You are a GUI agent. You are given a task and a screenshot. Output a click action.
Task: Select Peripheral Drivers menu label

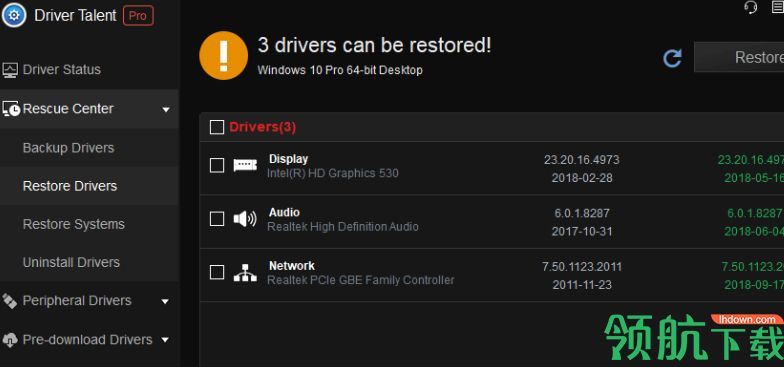pyautogui.click(x=77, y=301)
